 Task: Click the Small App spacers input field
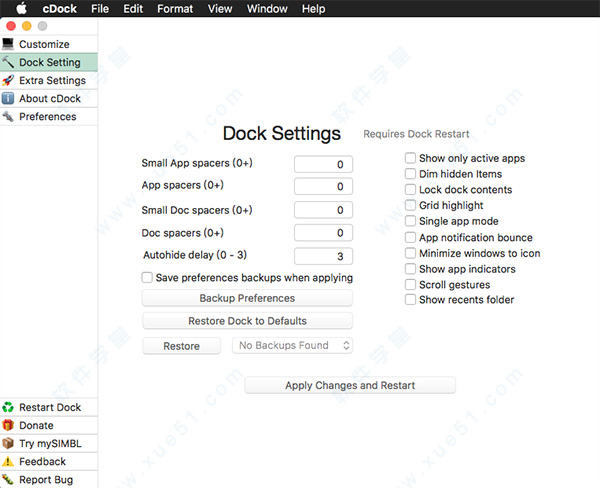(x=323, y=164)
